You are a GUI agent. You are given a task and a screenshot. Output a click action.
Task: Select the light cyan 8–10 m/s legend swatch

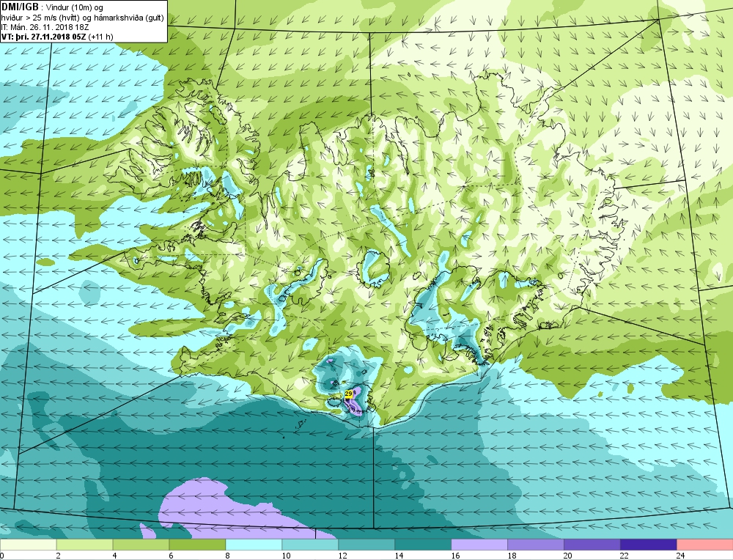click(254, 545)
